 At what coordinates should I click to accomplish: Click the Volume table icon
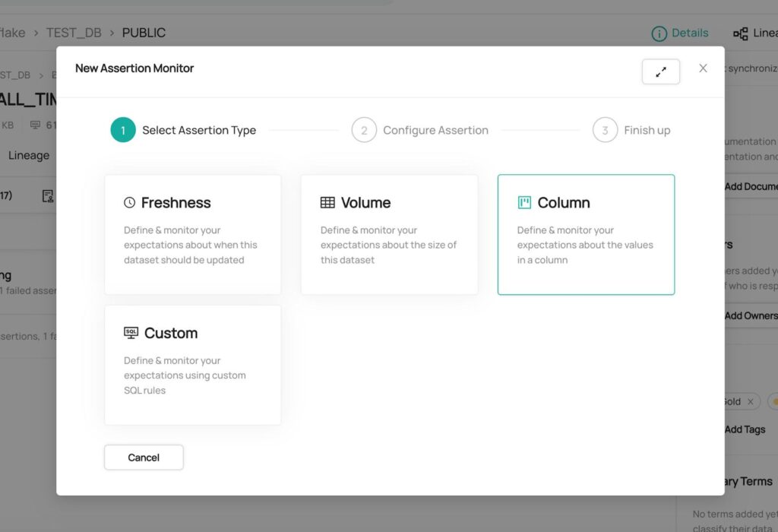click(327, 203)
